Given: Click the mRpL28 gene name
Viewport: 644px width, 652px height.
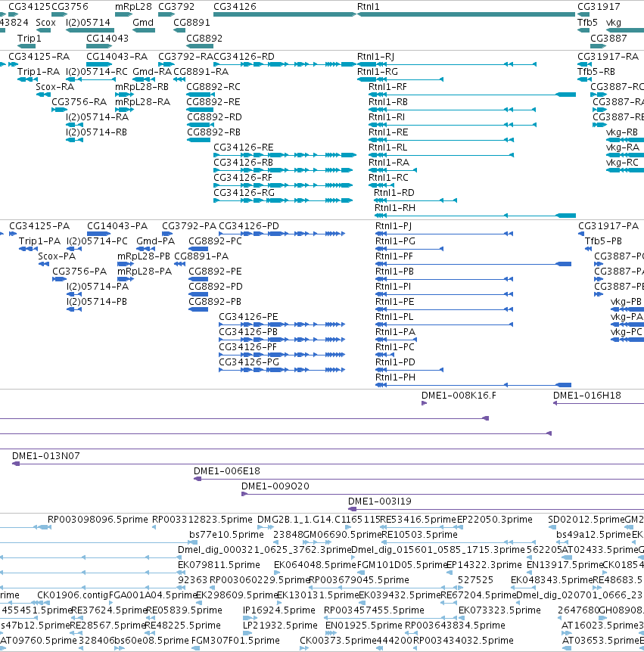Looking at the screenshot, I should coord(133,7).
